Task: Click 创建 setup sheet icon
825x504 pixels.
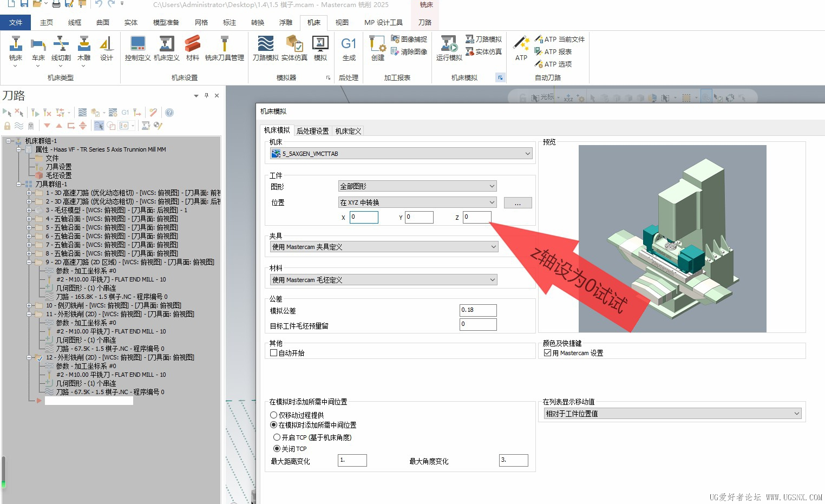Action: 377,49
